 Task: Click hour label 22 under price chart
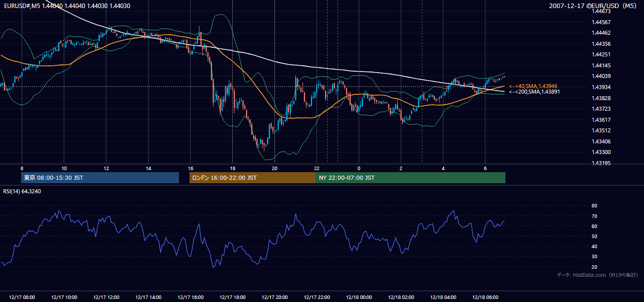point(317,168)
